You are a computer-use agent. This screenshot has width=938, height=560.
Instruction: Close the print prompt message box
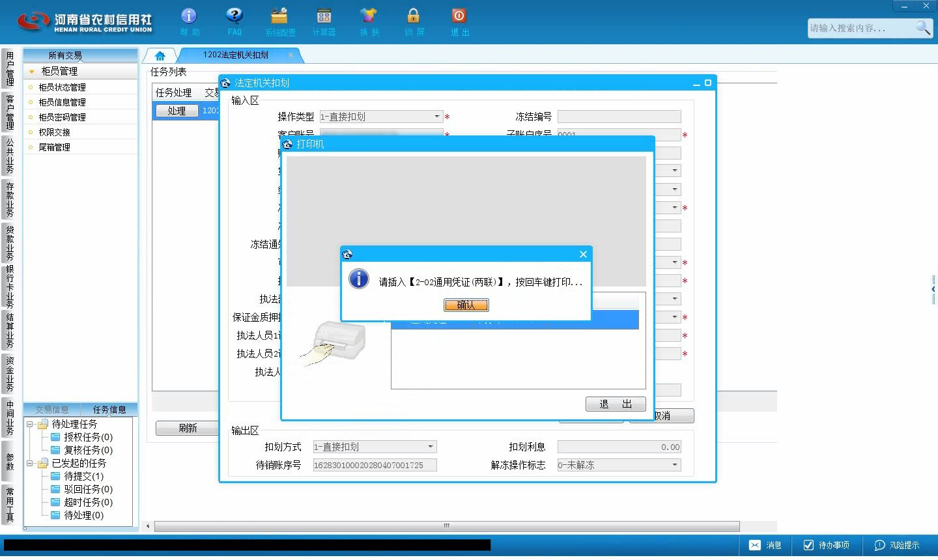[583, 254]
